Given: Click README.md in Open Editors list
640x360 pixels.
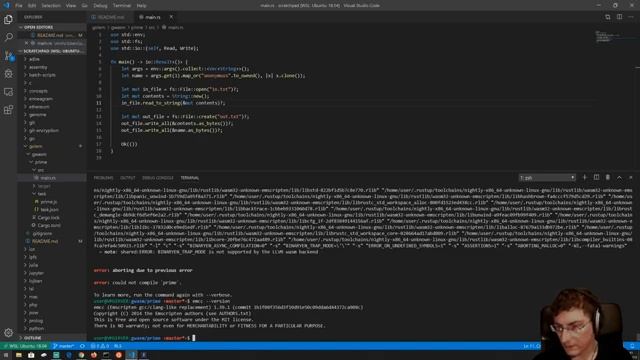Looking at the screenshot, I should [x=51, y=36].
